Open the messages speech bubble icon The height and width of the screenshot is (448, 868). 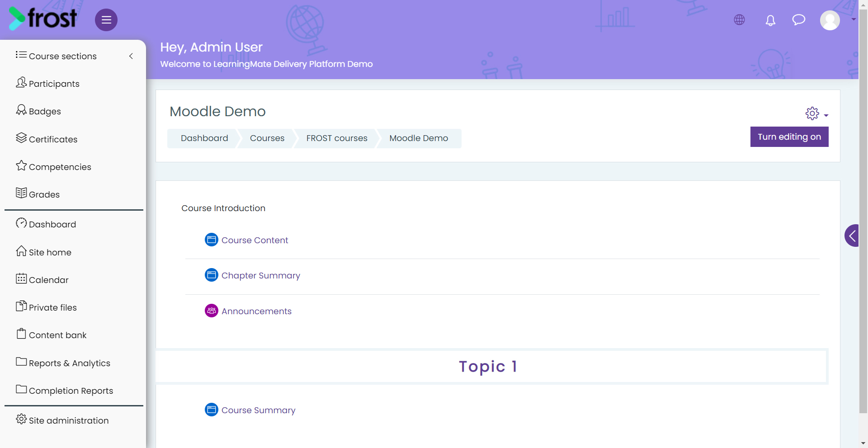[x=799, y=20]
